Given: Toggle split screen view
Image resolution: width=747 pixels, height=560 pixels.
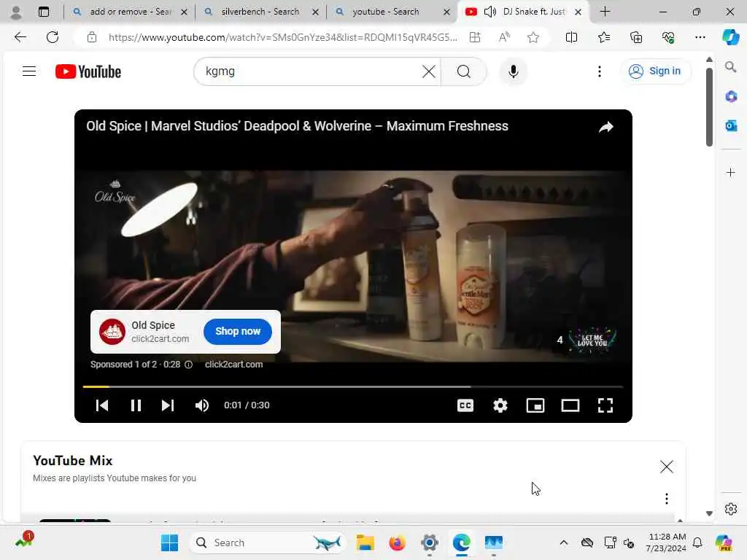Looking at the screenshot, I should (571, 37).
